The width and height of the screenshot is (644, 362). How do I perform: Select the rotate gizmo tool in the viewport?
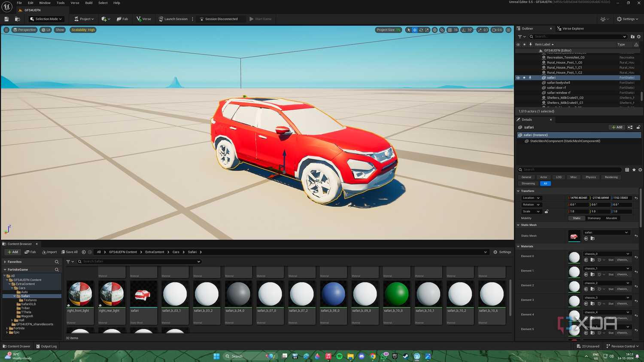421,30
